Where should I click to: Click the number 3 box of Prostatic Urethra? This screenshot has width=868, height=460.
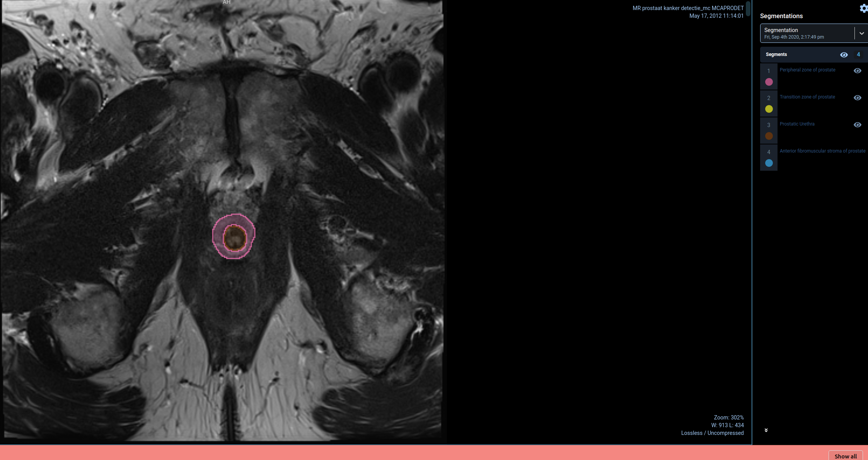click(x=769, y=125)
